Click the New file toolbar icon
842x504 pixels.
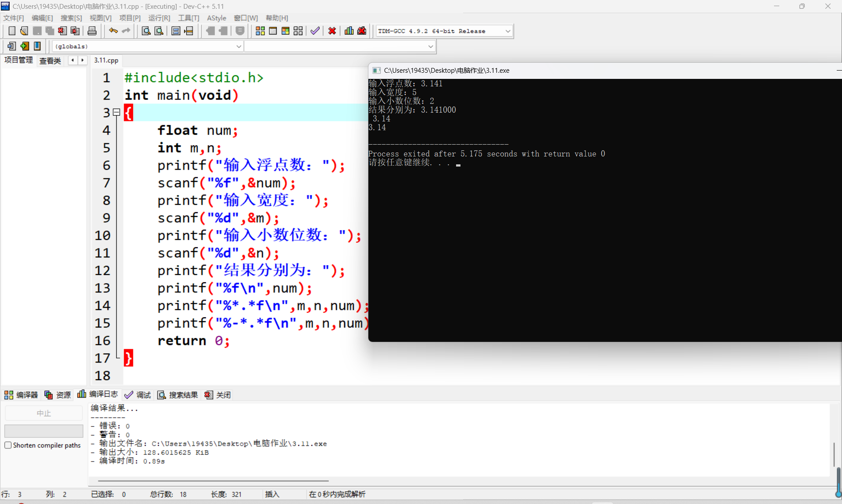pyautogui.click(x=12, y=31)
